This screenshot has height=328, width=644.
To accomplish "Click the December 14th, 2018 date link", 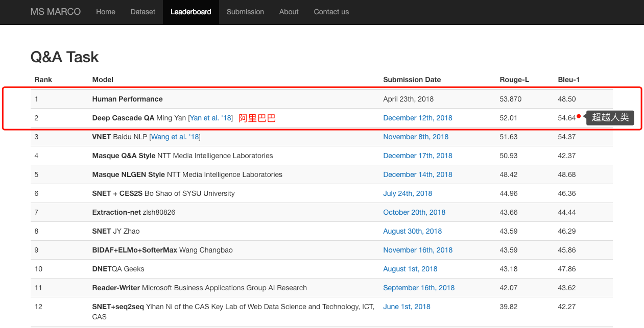I will tap(418, 174).
